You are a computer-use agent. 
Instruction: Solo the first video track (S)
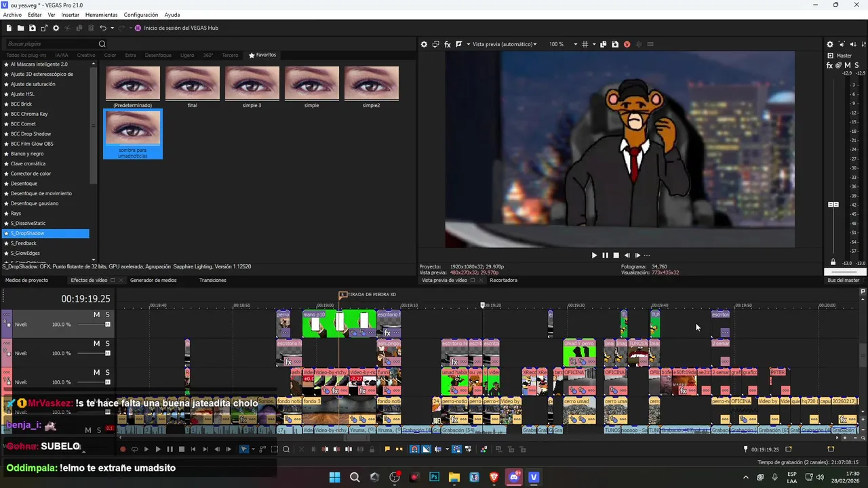pos(107,314)
